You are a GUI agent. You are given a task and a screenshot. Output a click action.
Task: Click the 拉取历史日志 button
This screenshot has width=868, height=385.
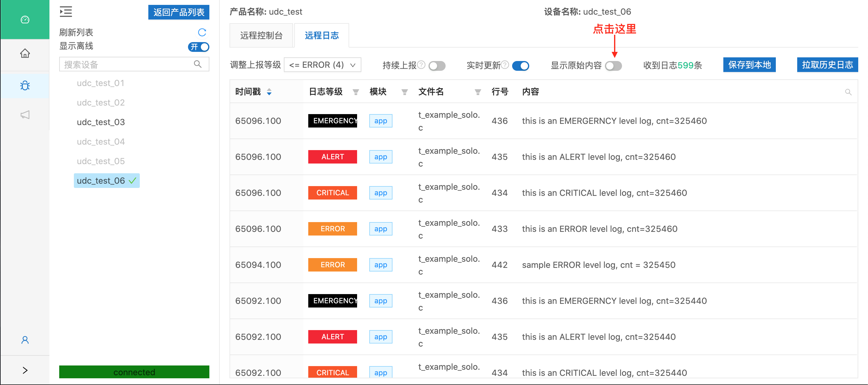(x=827, y=65)
